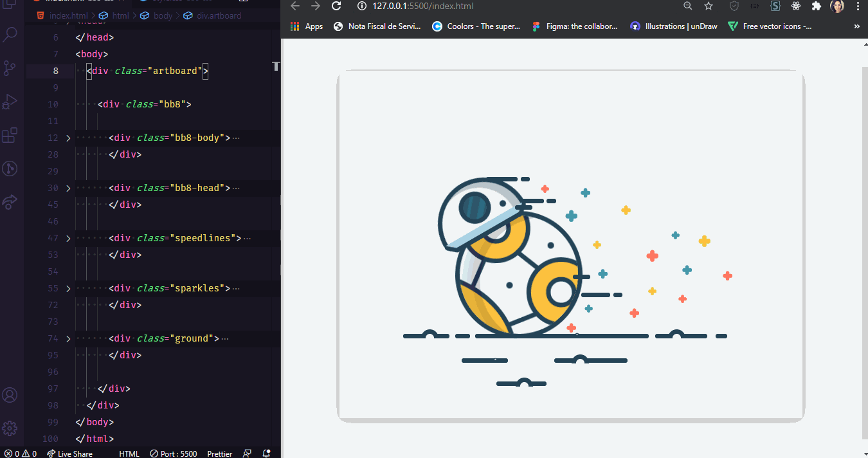This screenshot has width=868, height=458.
Task: Select the html breadcrumb segment
Action: (x=114, y=15)
